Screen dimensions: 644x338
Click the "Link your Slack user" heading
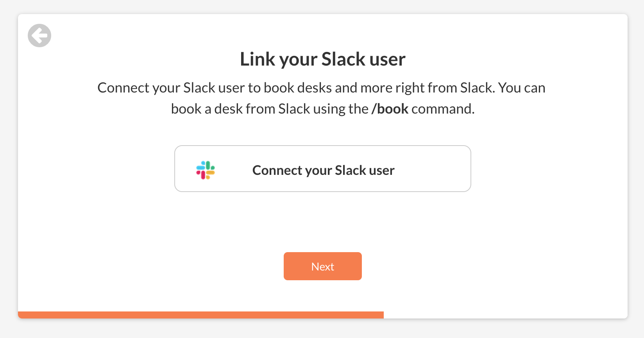(x=323, y=59)
